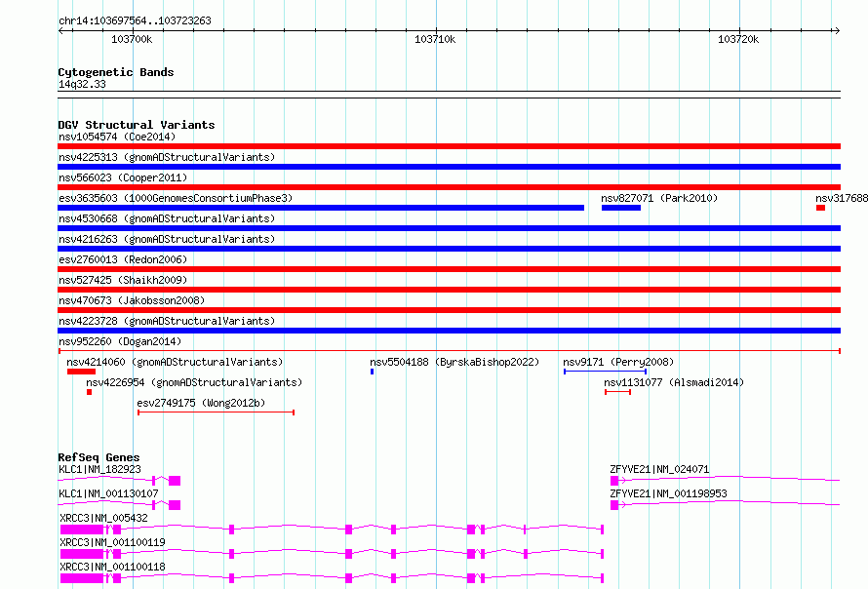Click the blue bar of esv3635603
The height and width of the screenshot is (589, 868).
click(321, 208)
